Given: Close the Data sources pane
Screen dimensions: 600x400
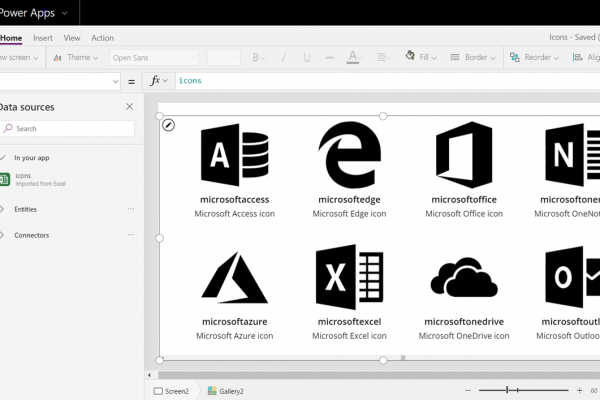Looking at the screenshot, I should (x=130, y=106).
